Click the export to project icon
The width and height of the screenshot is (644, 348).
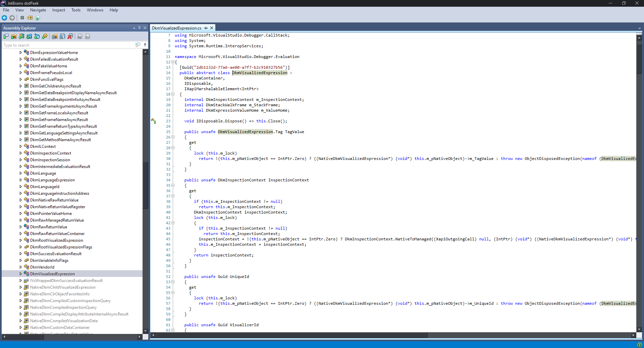point(80,36)
